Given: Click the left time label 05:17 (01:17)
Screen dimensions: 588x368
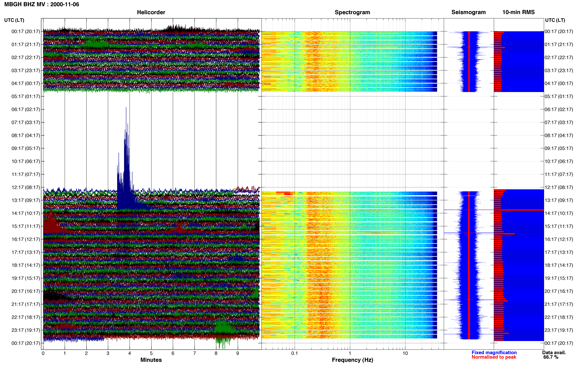Looking at the screenshot, I should click(26, 96).
